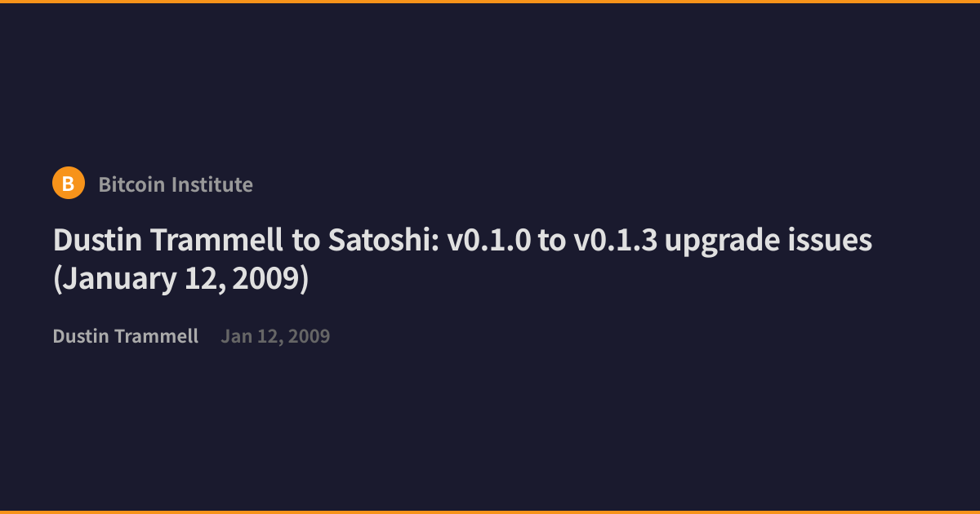
Task: Select the headline starting with Dustin Trammell to Satoshi
Action: coord(463,259)
